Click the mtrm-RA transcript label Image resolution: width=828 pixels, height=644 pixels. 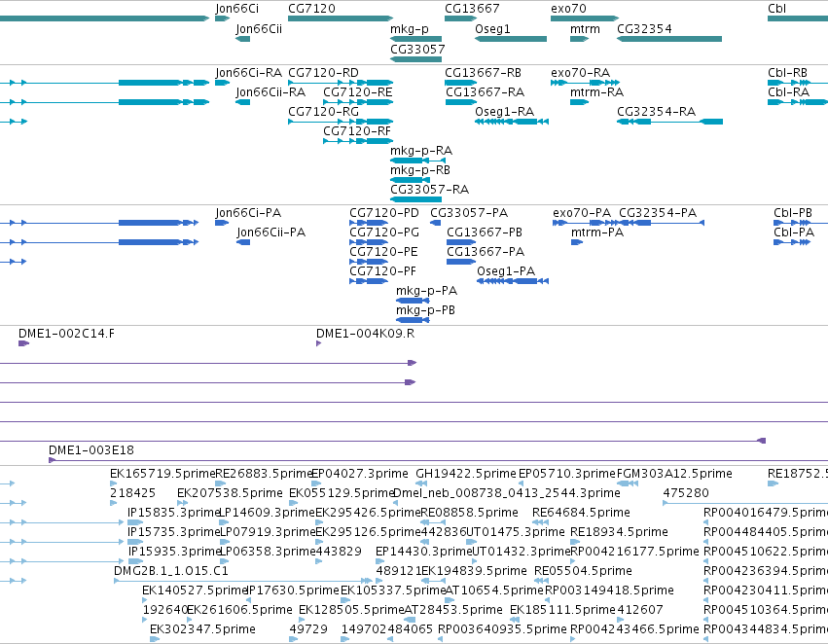pos(596,92)
